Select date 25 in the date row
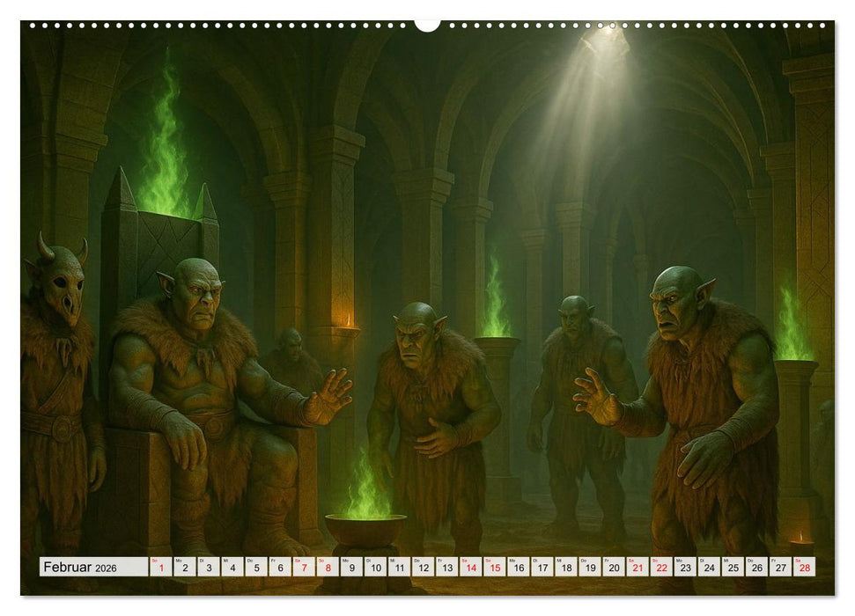Viewport: 855px width, 616px height. tap(732, 568)
